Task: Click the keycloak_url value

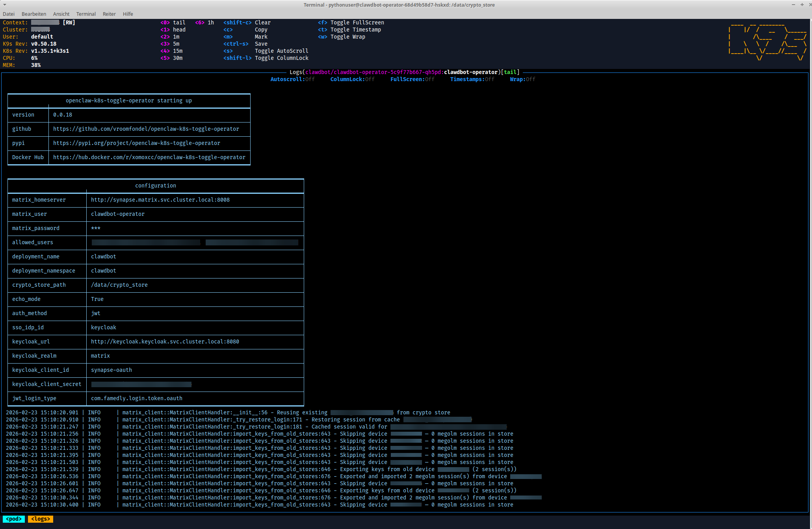Action: click(x=165, y=342)
